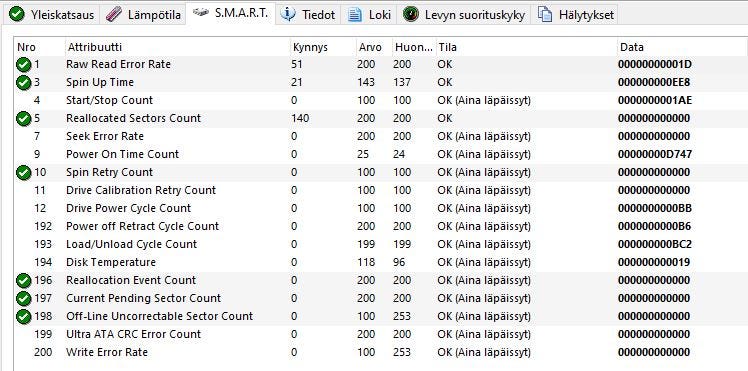Sort by the Arvo column header
This screenshot has height=371, width=748.
[x=373, y=47]
